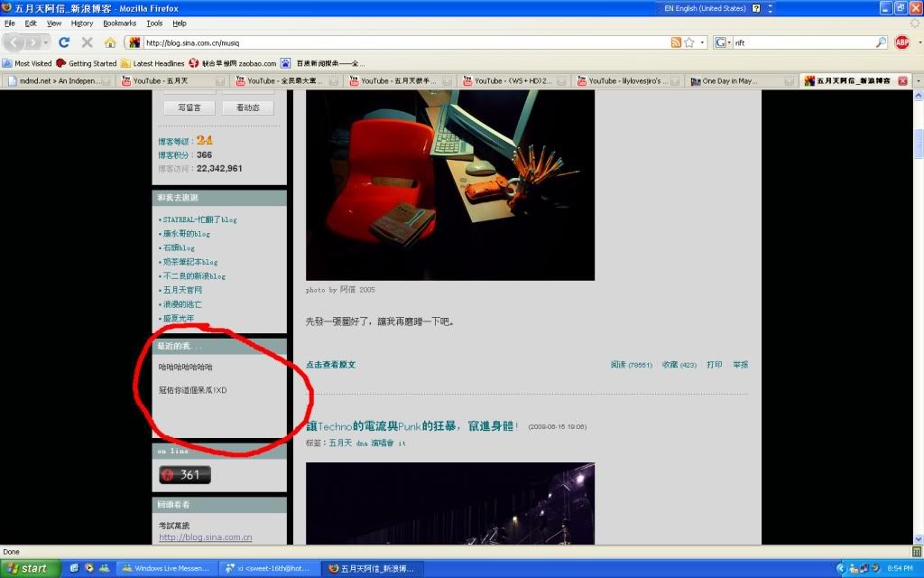Open the RSS feed icon in the address bar
The height and width of the screenshot is (578, 924).
(676, 42)
